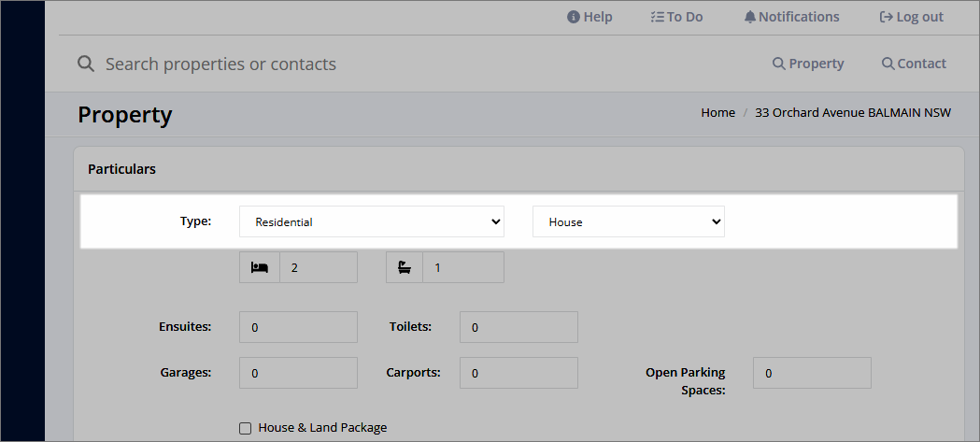Open the Residential type dropdown

371,222
